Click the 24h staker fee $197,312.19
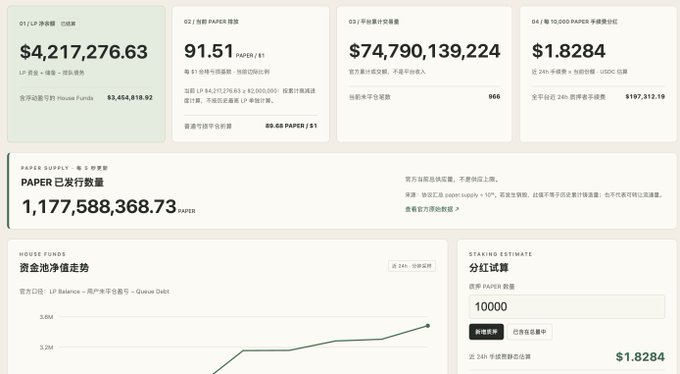Viewport: 680px width, 374px height. pyautogui.click(x=645, y=97)
